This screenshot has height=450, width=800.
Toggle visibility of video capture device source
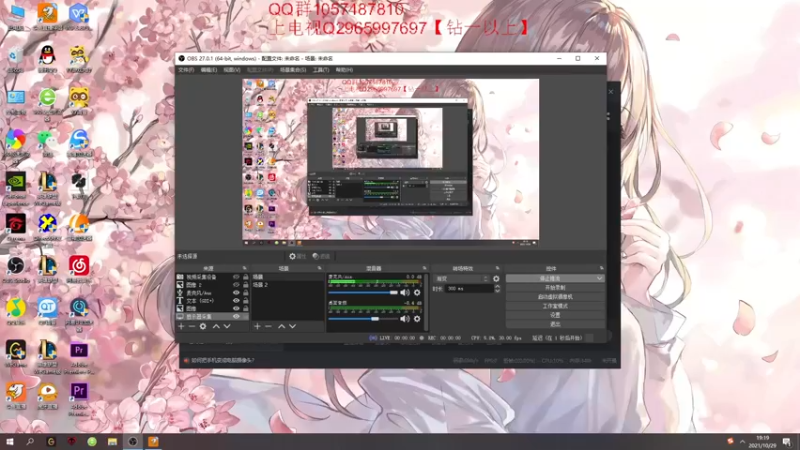pos(236,277)
